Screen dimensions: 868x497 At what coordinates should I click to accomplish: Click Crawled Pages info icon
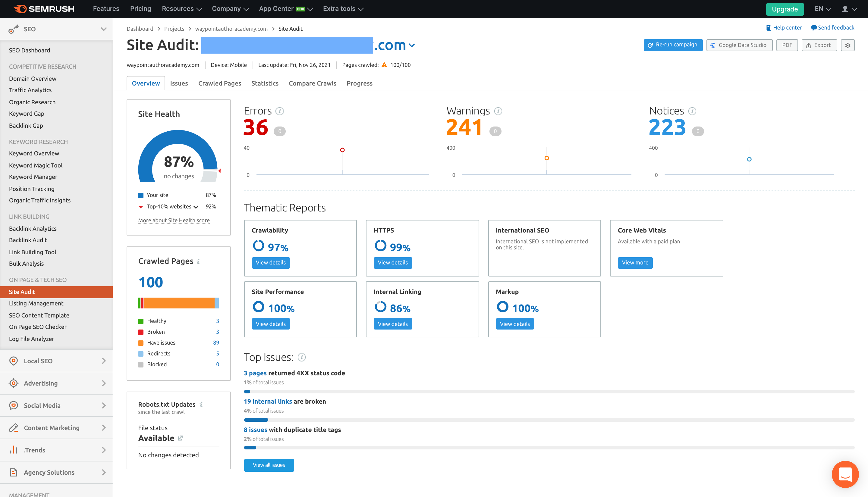pyautogui.click(x=198, y=261)
